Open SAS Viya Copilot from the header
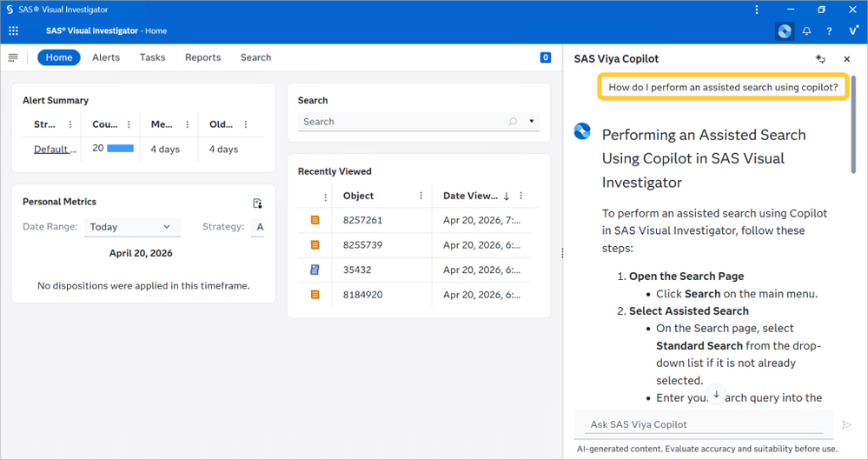 [785, 31]
